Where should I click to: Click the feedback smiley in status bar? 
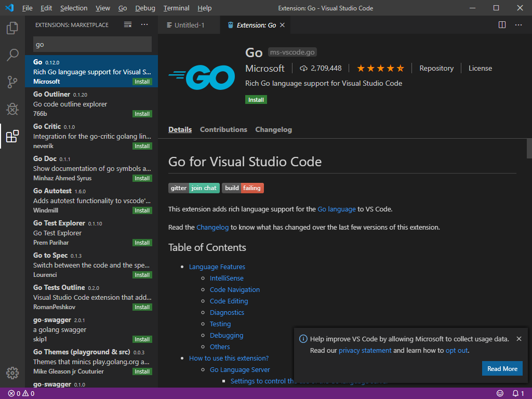pyautogui.click(x=500, y=394)
